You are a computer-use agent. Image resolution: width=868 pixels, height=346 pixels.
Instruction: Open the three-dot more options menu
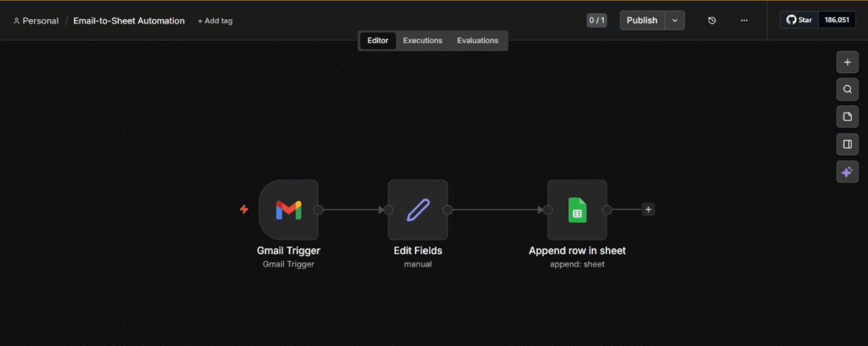744,20
